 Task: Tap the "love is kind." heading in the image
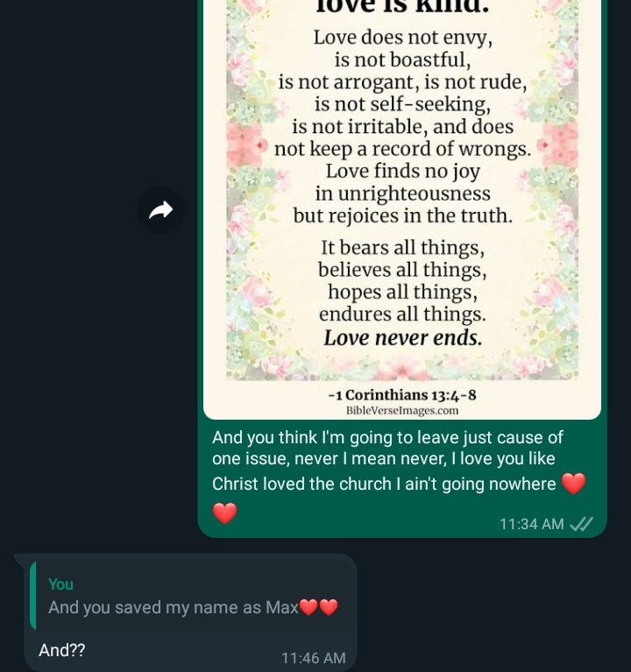(402, 7)
